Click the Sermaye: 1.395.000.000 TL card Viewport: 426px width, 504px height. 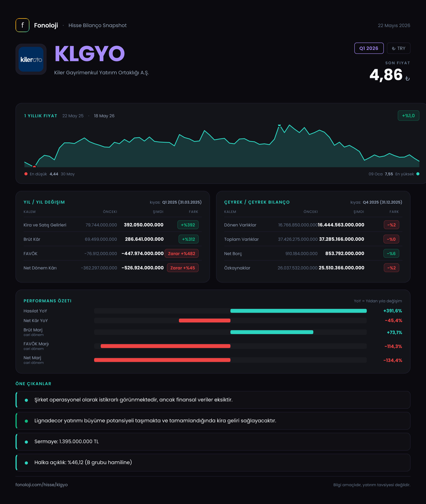[213, 442]
